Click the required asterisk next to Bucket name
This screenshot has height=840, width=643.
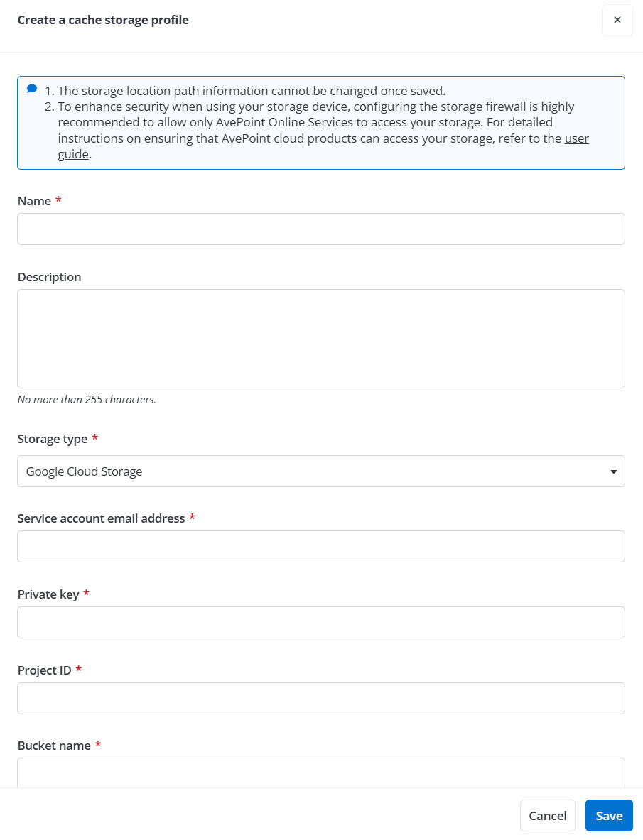[x=98, y=745]
